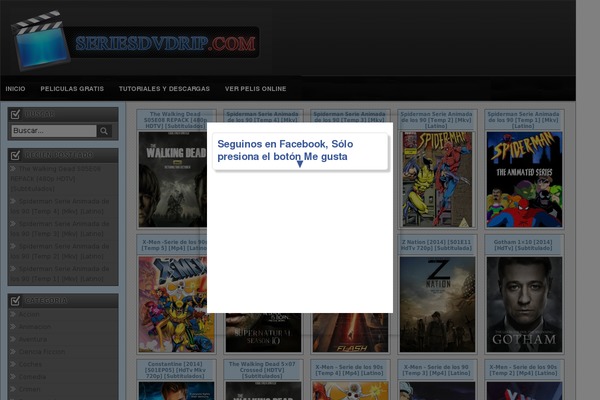Open the INICIO menu item

tap(15, 89)
